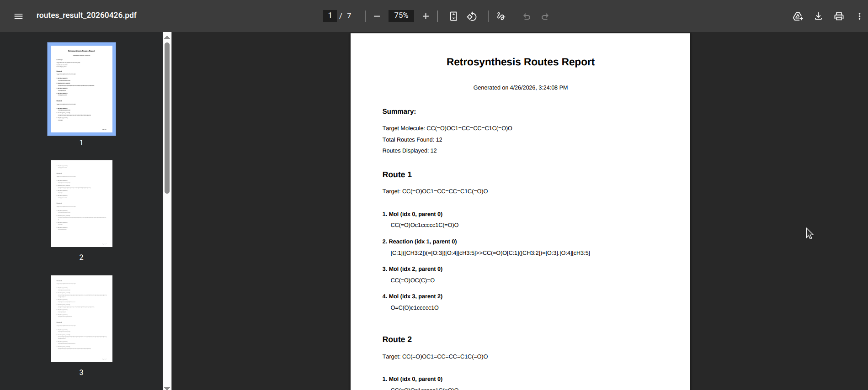Click the reaction SMARTS string in Route 1

click(x=490, y=253)
